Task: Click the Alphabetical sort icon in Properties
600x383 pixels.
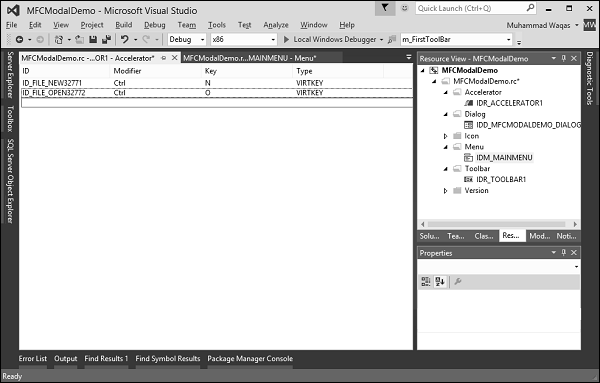Action: (x=440, y=282)
